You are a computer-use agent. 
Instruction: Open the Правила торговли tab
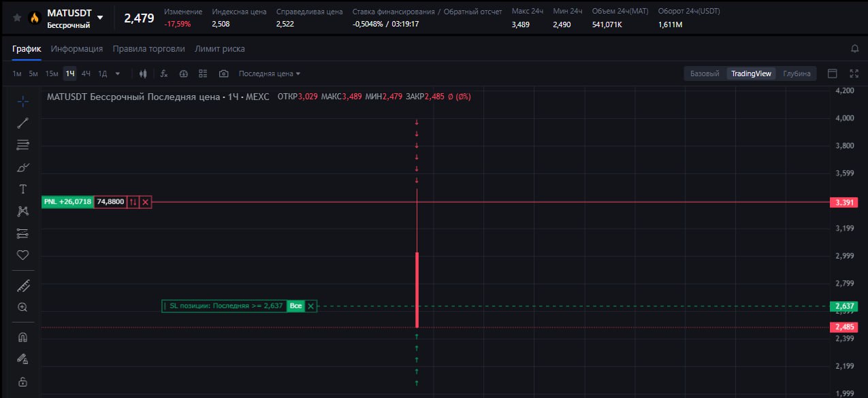click(148, 49)
